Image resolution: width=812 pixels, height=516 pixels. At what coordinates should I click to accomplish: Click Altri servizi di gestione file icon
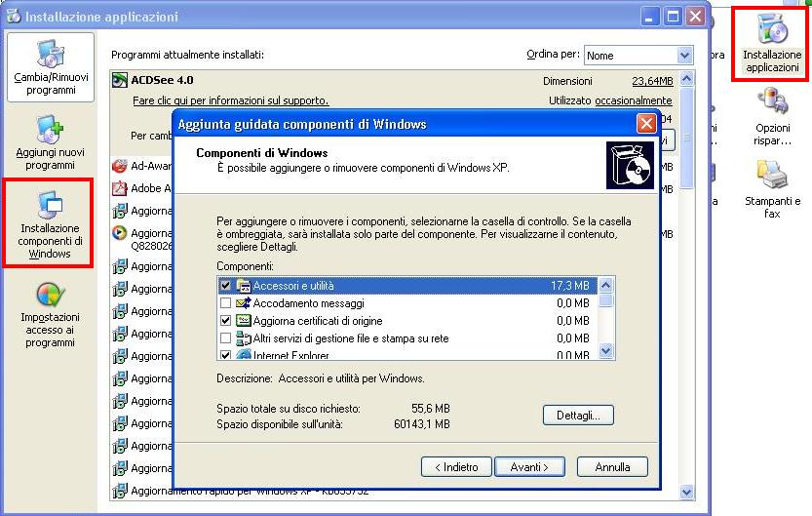pos(244,338)
